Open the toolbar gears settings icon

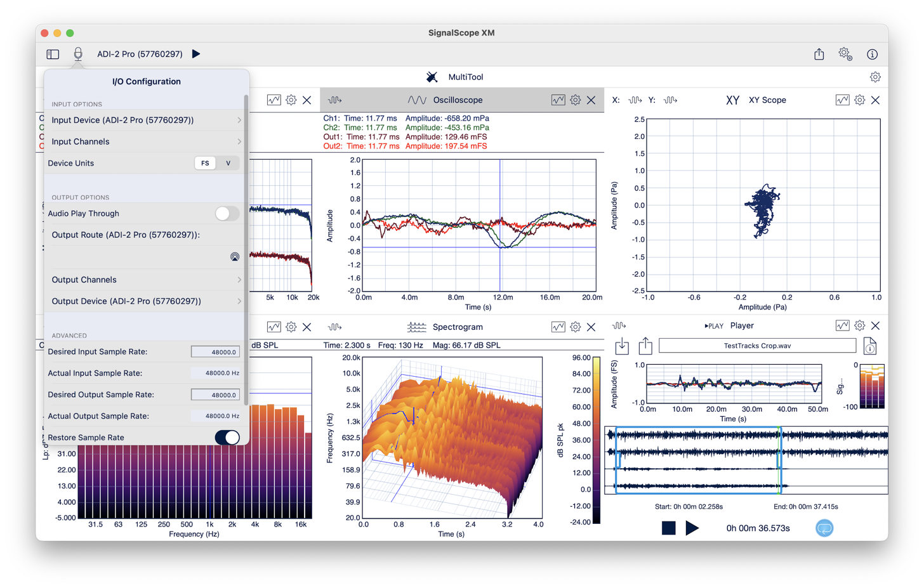point(845,54)
